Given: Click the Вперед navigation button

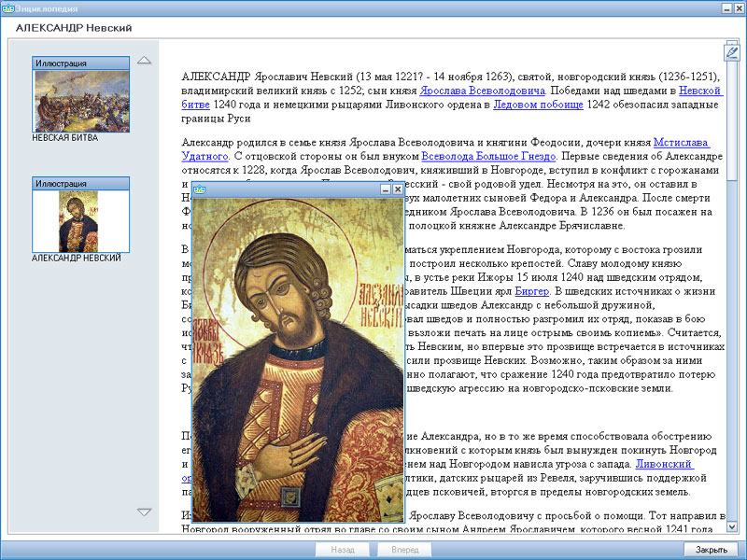Looking at the screenshot, I should [x=404, y=550].
